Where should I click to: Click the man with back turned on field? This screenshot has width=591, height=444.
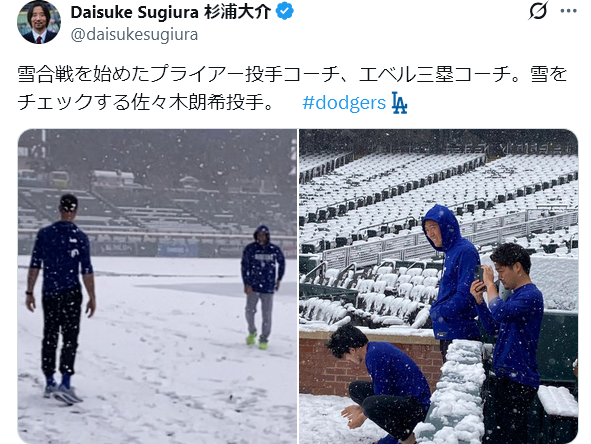(61, 300)
